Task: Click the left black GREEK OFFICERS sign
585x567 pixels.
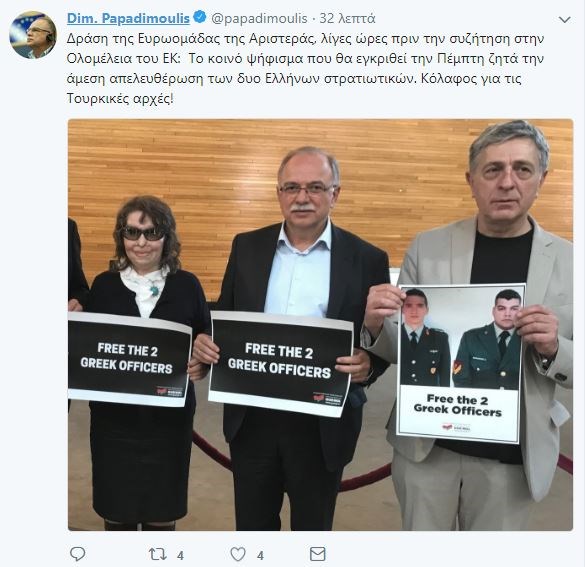Action: point(129,359)
